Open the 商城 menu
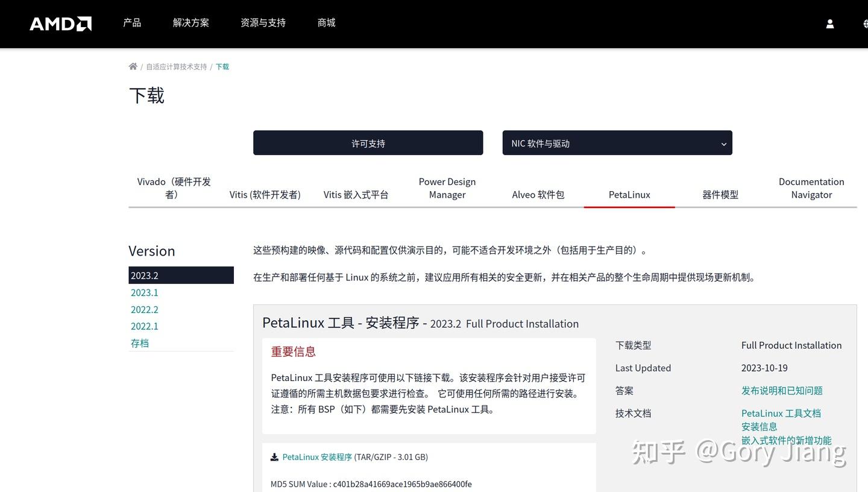This screenshot has width=868, height=492. [326, 23]
